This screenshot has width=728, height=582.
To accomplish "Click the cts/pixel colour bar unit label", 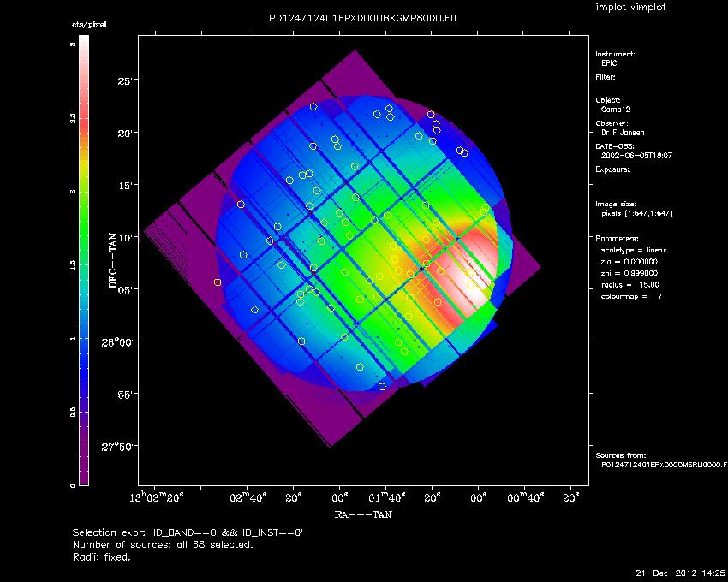I will pyautogui.click(x=89, y=25).
